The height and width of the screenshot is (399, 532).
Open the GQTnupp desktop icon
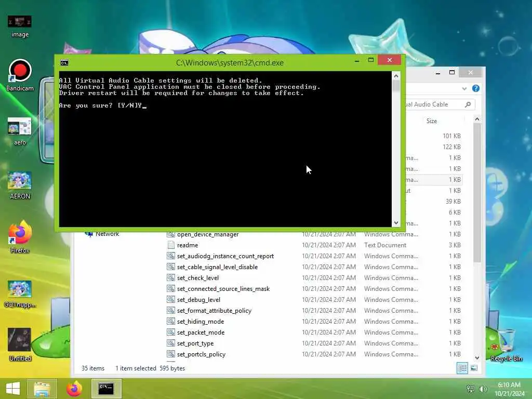coord(20,294)
